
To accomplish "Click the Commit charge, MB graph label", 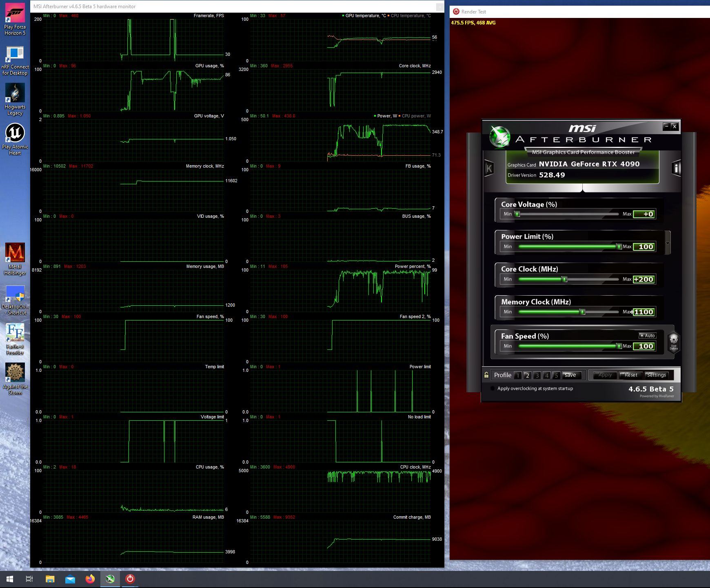I will point(412,517).
